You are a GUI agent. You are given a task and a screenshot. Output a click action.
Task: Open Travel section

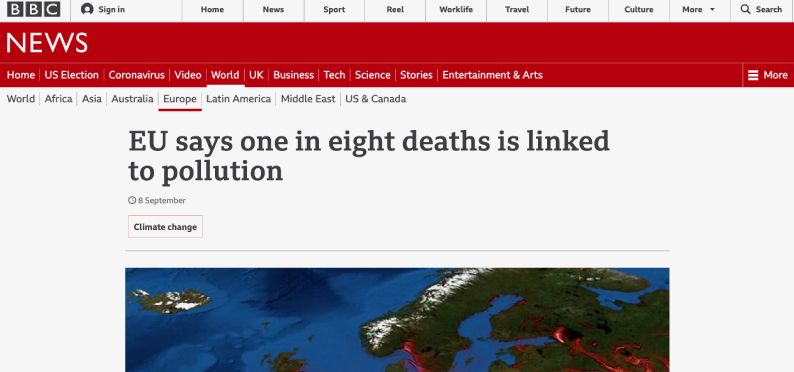[517, 9]
